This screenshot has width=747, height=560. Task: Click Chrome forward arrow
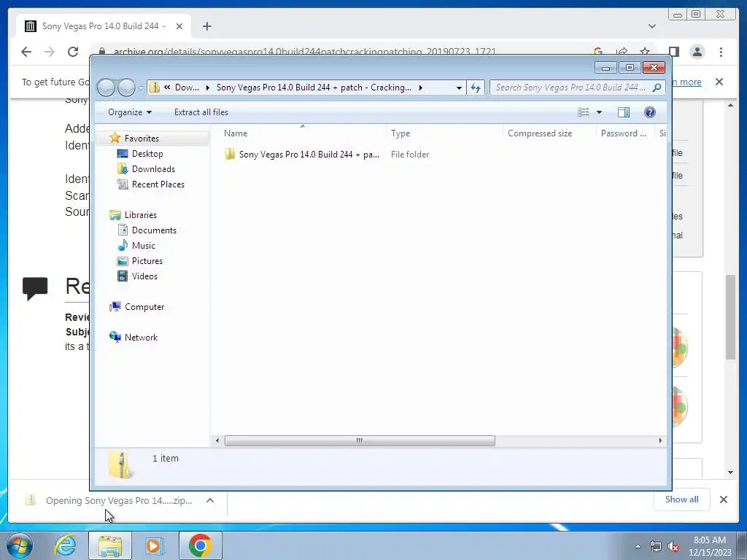(50, 52)
